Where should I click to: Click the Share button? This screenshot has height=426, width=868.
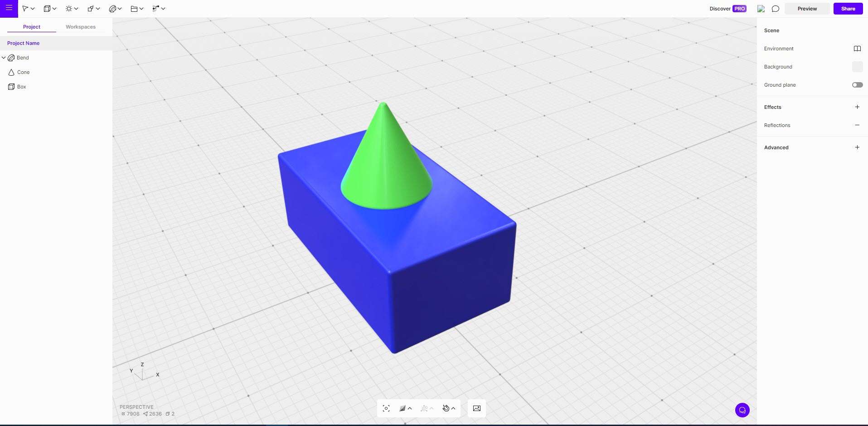click(848, 8)
